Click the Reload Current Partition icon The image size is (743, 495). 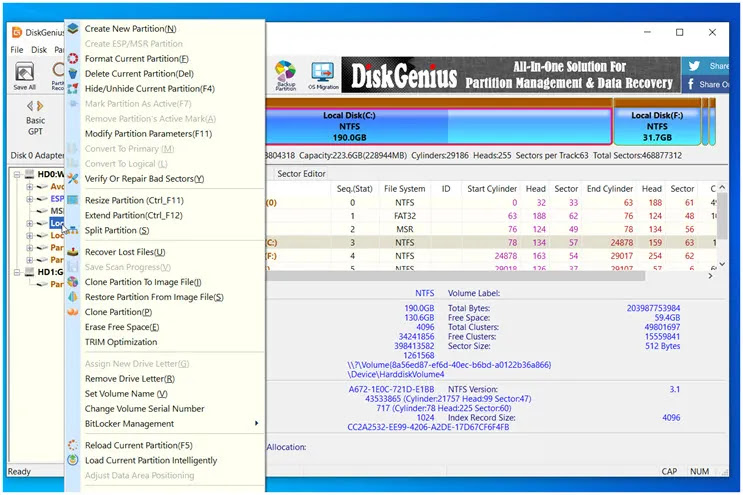pos(72,445)
